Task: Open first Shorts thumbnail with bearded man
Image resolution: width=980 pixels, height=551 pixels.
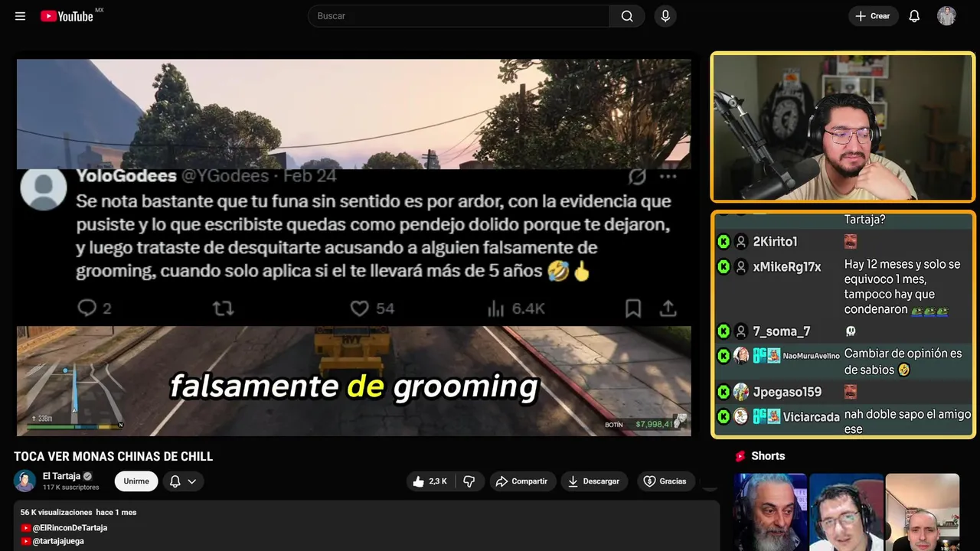Action: (x=770, y=512)
